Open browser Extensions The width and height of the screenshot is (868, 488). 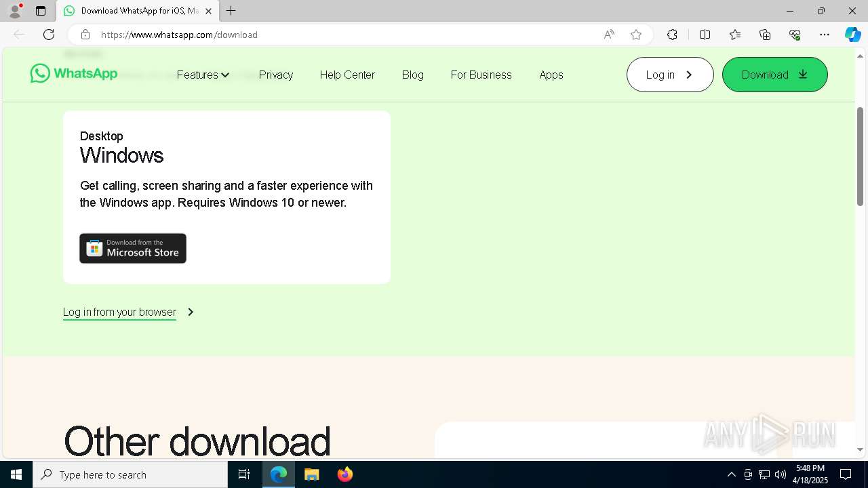tap(672, 35)
